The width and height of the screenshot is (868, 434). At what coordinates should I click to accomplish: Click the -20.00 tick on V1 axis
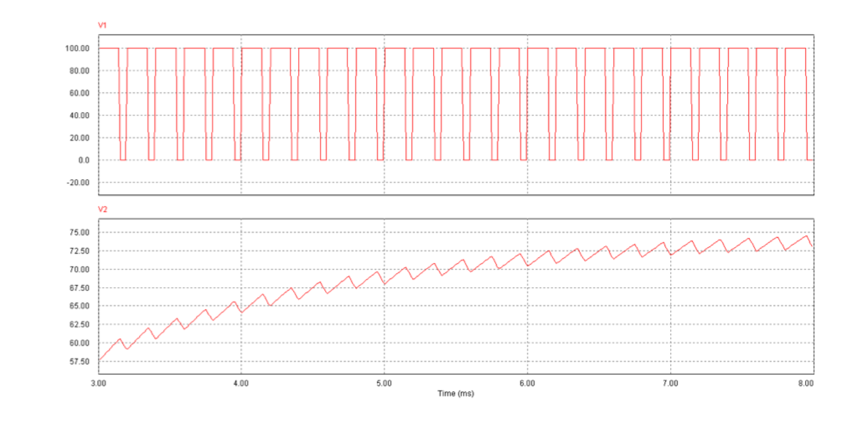click(78, 183)
